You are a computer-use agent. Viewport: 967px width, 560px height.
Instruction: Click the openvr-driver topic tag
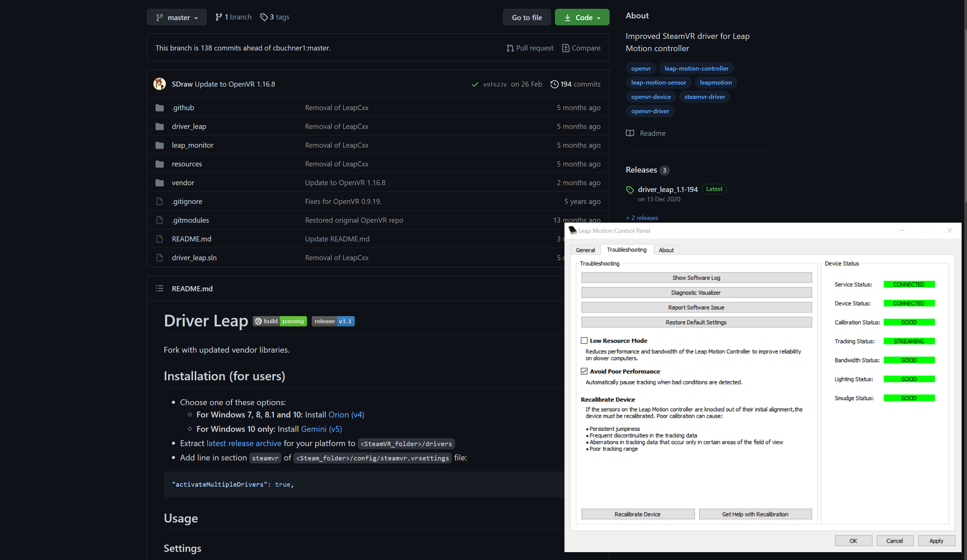click(650, 111)
